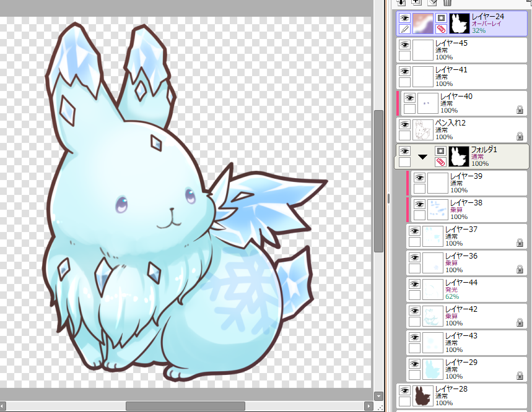This screenshot has width=532, height=412.
Task: Click the lock icon on レイヤー36
Action: point(520,269)
